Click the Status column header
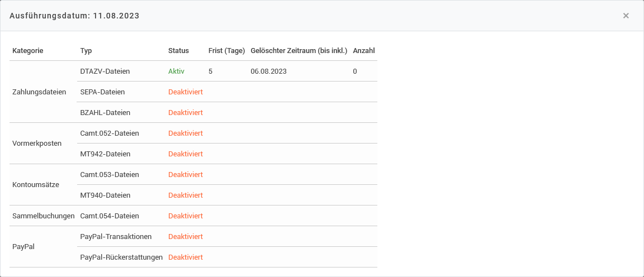The width and height of the screenshot is (644, 277). pyautogui.click(x=178, y=51)
